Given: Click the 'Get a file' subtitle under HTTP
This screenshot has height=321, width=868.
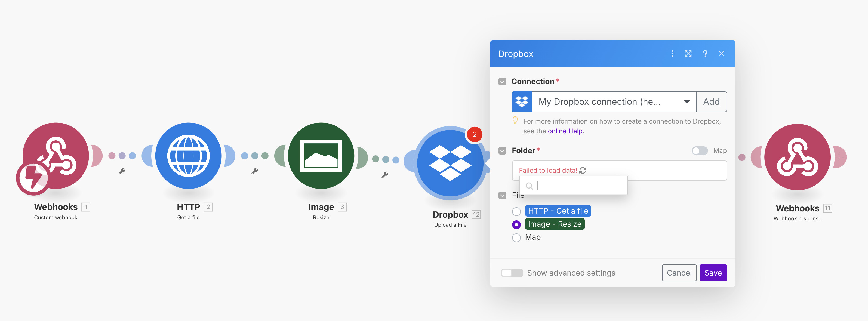Looking at the screenshot, I should click(188, 218).
